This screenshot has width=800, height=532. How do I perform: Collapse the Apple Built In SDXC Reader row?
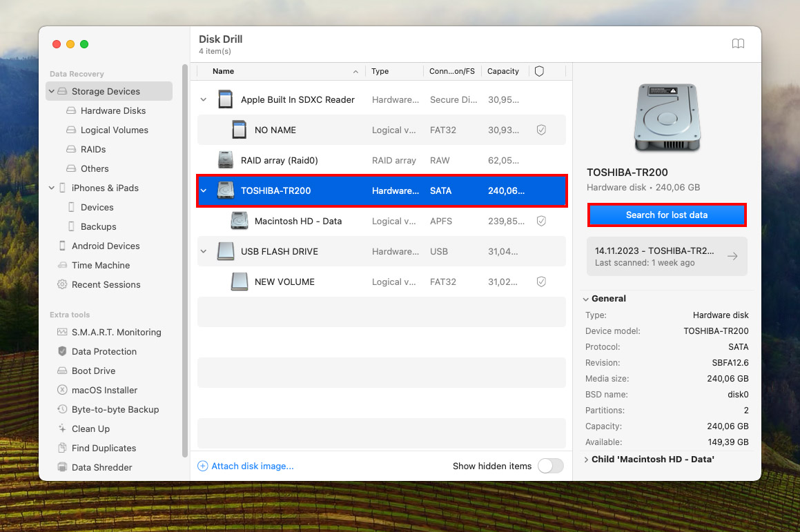pos(203,100)
